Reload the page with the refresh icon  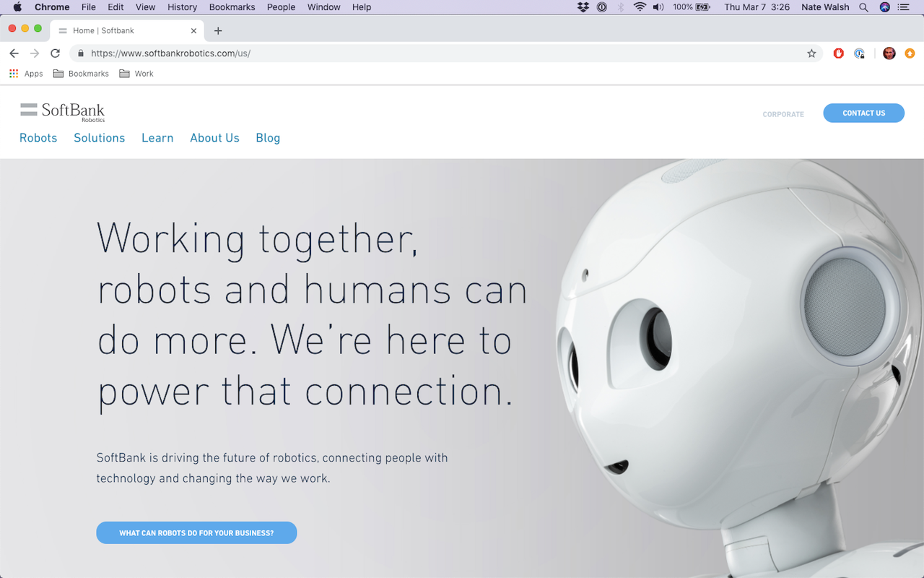pyautogui.click(x=55, y=53)
